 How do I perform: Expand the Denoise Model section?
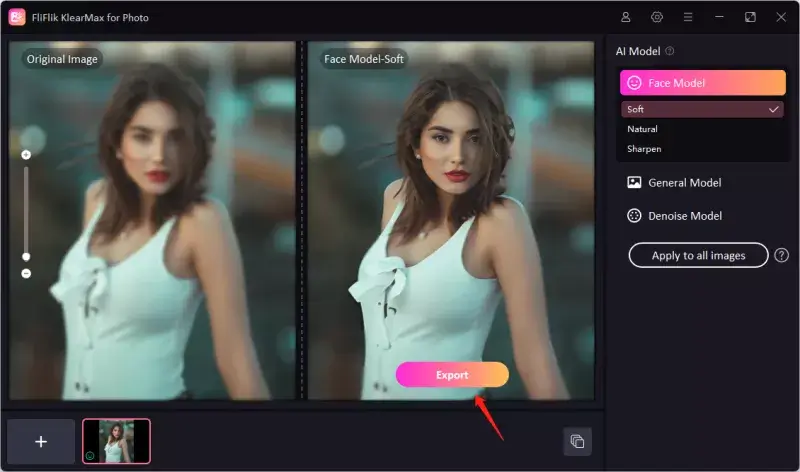click(x=685, y=216)
